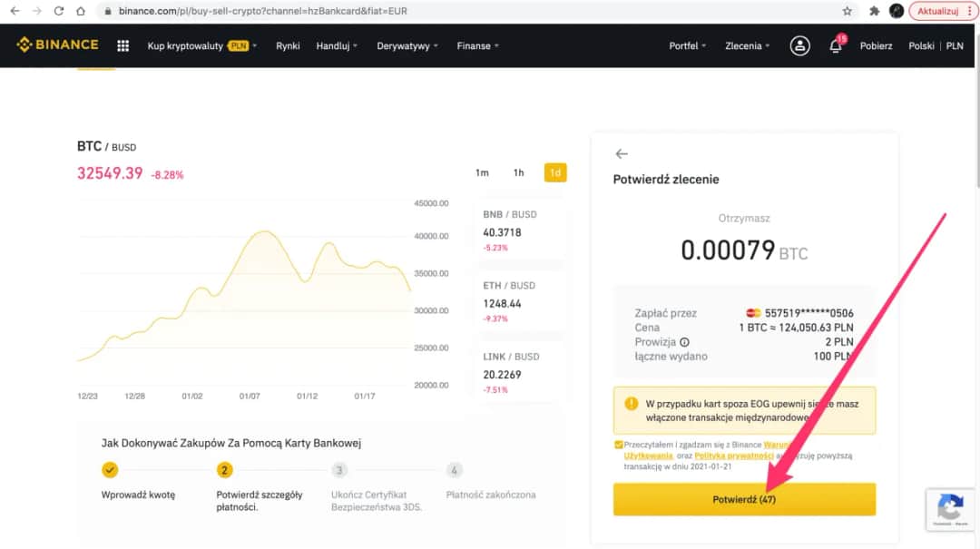
Task: Open the Finanse menu
Action: 473,45
